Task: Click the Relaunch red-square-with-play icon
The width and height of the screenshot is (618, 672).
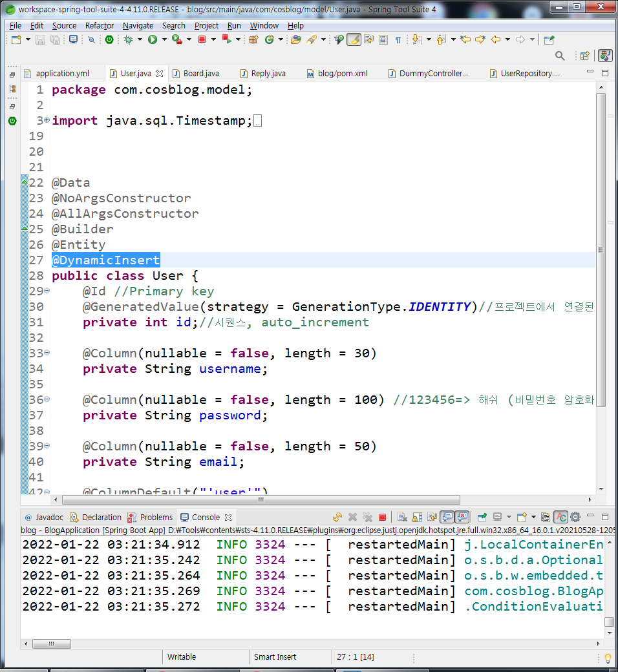Action: click(226, 39)
